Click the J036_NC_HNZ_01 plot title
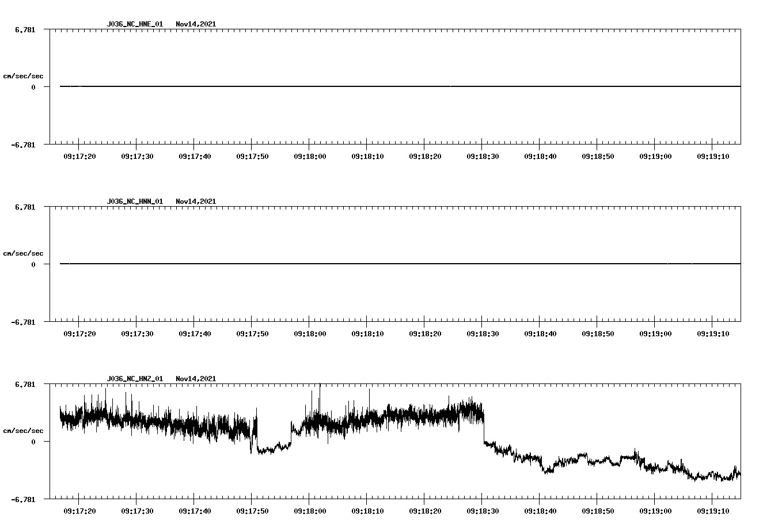Image resolution: width=782 pixels, height=532 pixels. pos(135,379)
